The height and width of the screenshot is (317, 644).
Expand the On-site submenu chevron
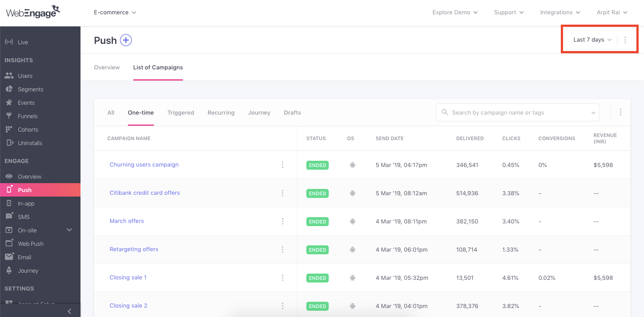point(69,230)
